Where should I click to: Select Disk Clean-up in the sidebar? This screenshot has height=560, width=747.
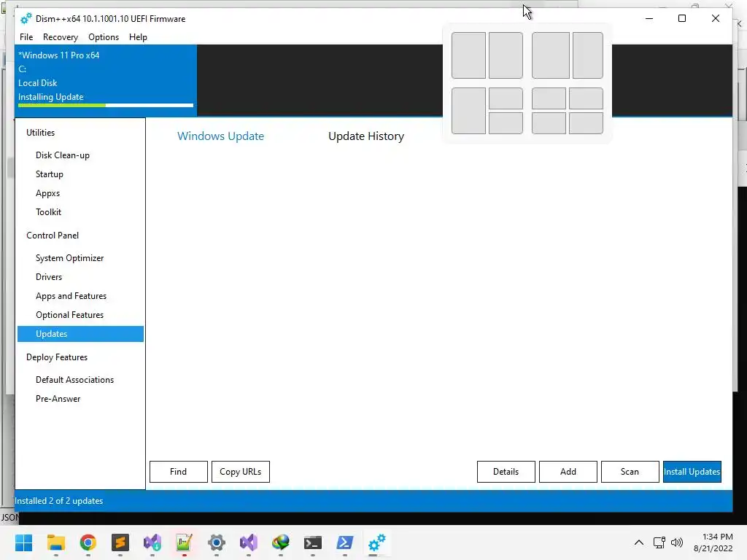[x=63, y=155]
